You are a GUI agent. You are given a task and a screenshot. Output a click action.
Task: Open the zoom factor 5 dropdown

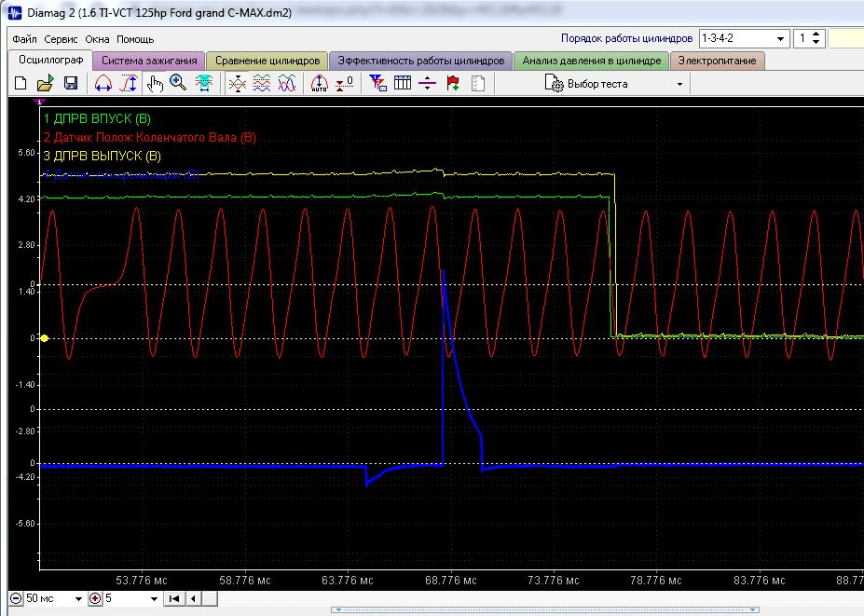click(x=155, y=599)
